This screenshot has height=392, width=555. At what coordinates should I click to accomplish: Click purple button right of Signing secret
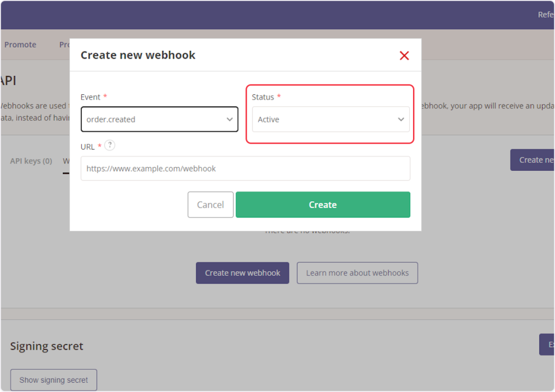click(547, 344)
